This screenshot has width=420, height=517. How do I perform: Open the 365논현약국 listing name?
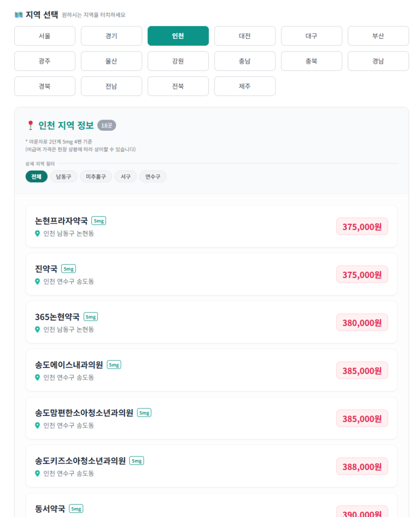tap(57, 317)
